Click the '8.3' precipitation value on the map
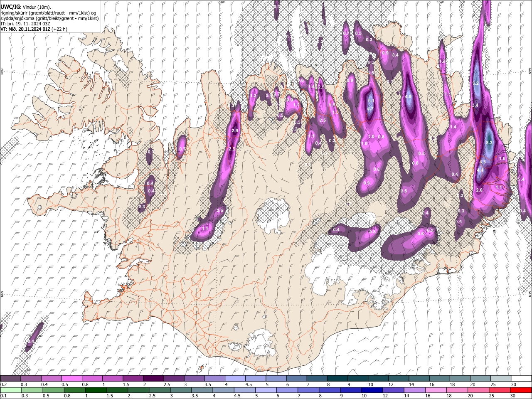The height and width of the screenshot is (399, 532). click(489, 143)
